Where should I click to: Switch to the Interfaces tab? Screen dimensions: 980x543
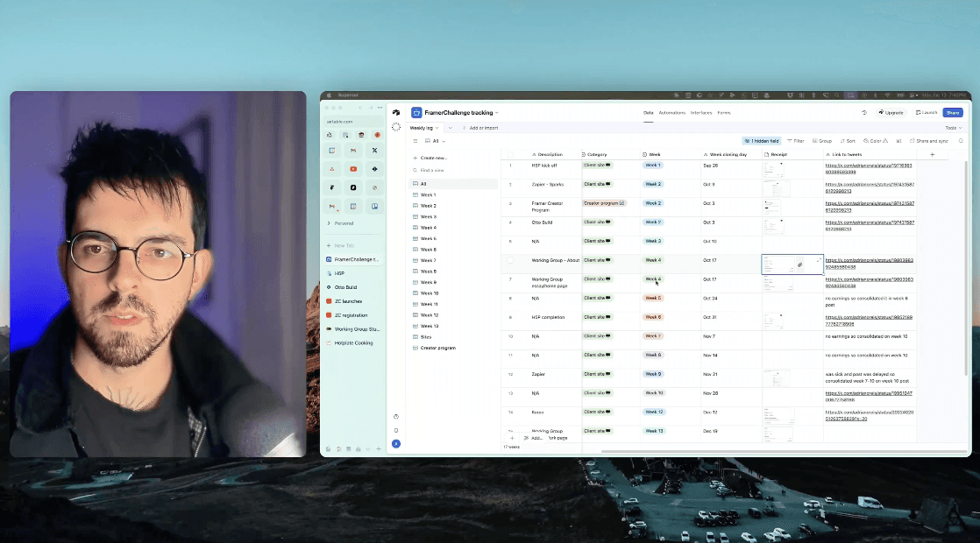(x=701, y=113)
